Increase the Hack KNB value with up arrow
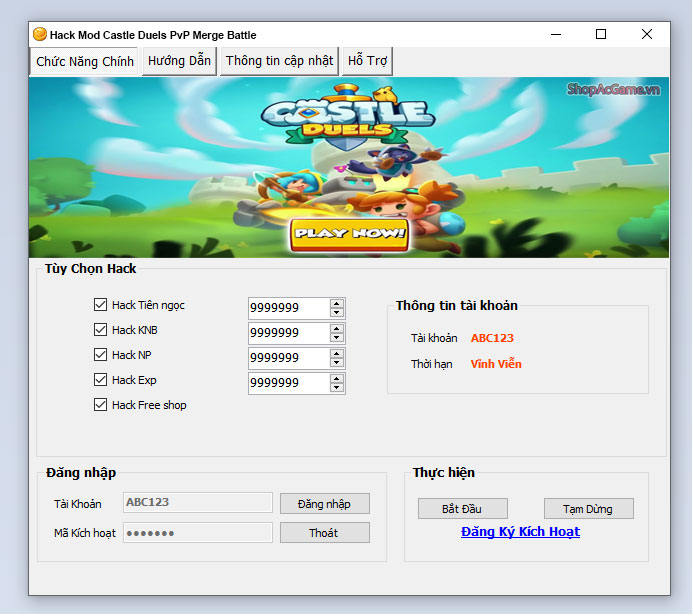 (x=337, y=329)
